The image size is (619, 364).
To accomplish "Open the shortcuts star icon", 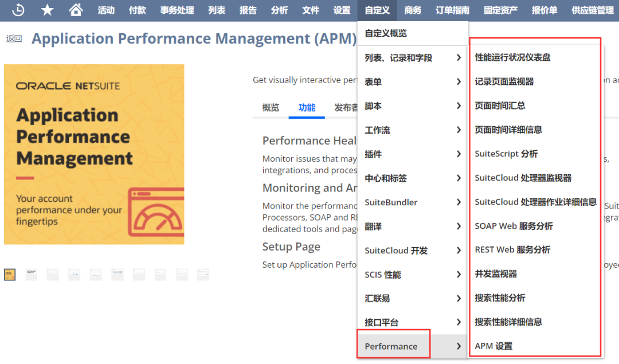I will 47,10.
